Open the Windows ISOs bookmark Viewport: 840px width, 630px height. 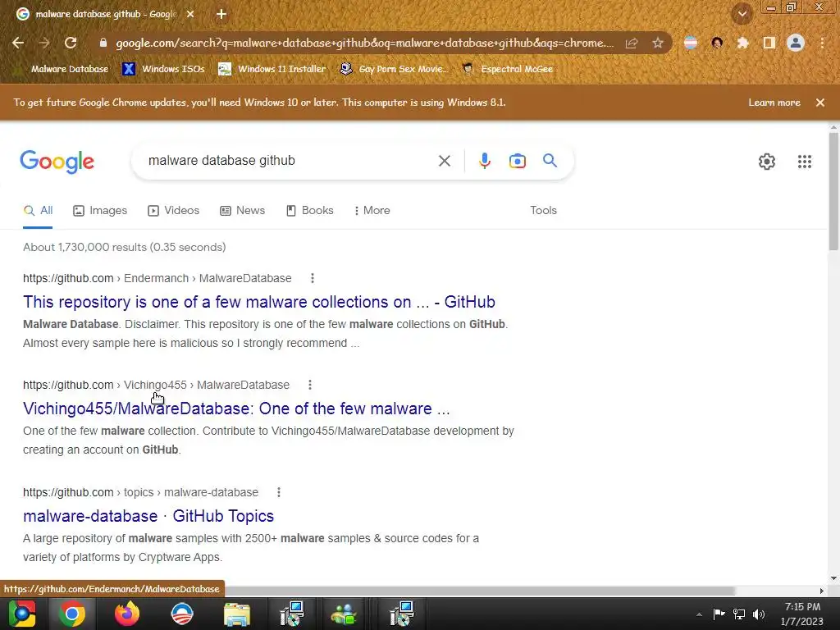(x=163, y=69)
